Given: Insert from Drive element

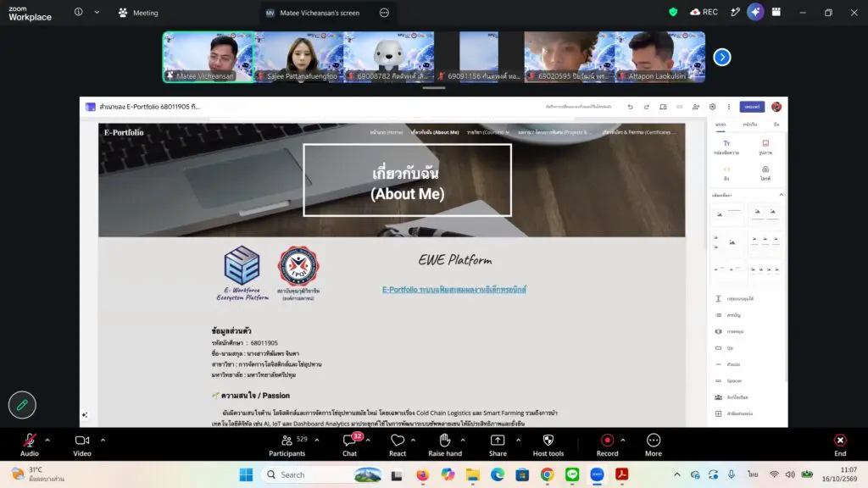Looking at the screenshot, I should click(x=765, y=173).
